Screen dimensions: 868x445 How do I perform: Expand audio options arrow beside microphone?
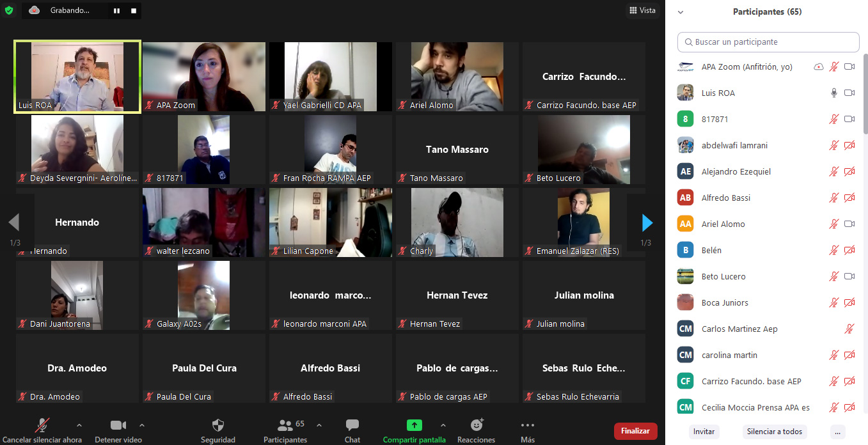point(79,425)
